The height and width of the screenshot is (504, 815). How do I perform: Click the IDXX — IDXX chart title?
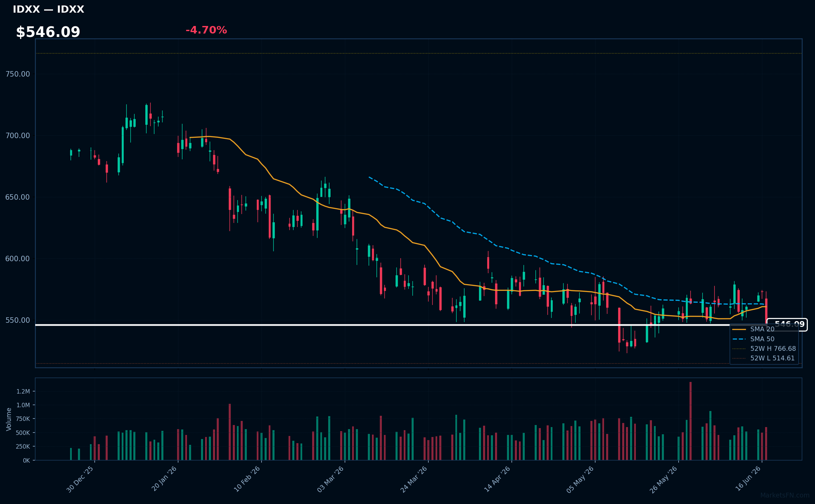pos(49,9)
